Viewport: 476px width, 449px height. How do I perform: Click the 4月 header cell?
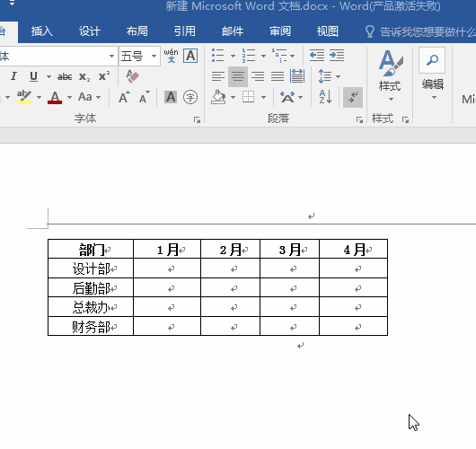(x=353, y=249)
